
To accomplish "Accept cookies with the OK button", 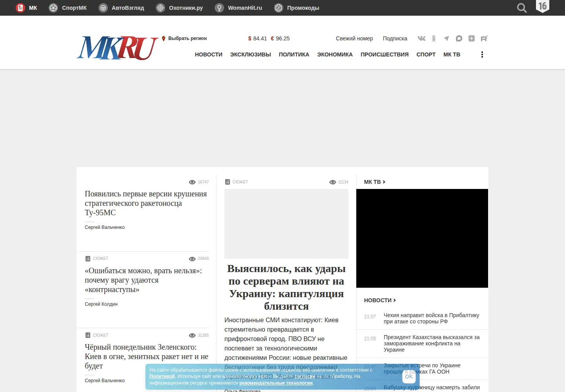I will (409, 376).
